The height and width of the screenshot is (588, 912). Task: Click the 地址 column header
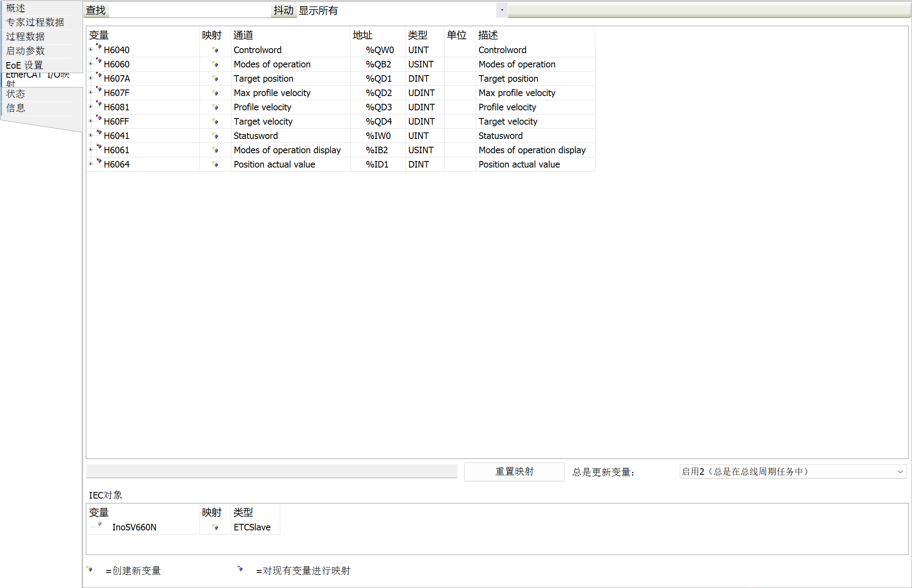click(378, 35)
